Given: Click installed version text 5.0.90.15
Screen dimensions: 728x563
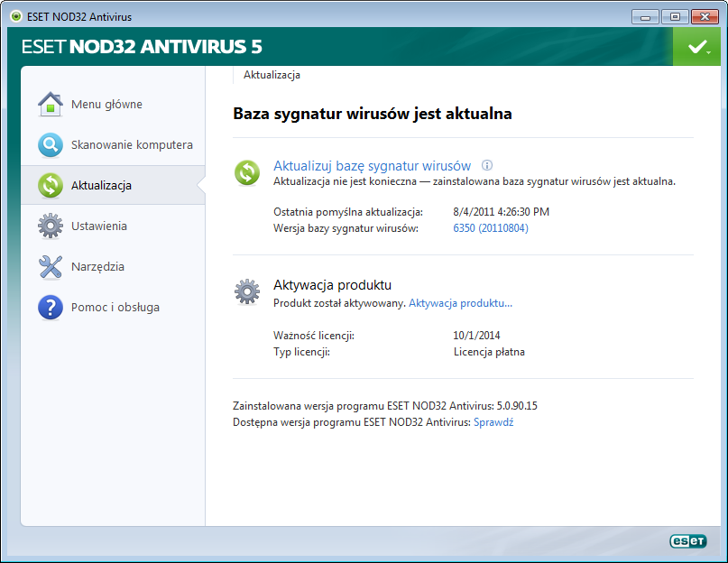Looking at the screenshot, I should (517, 406).
